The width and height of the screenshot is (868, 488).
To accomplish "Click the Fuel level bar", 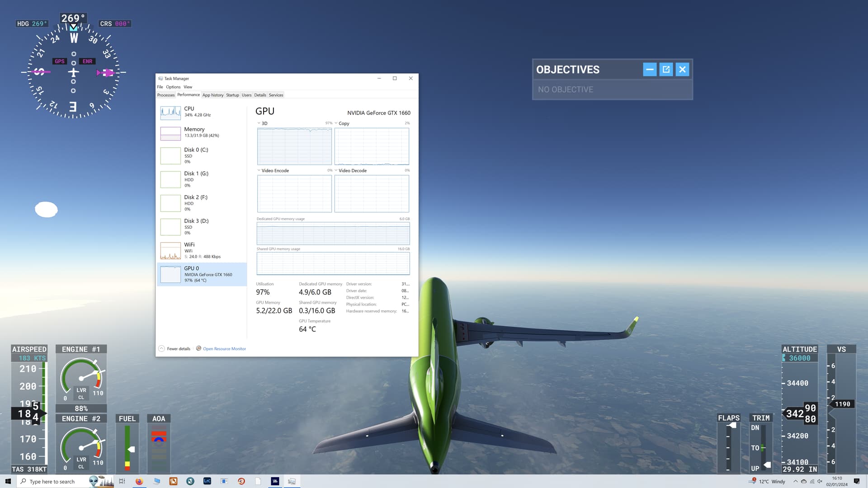I will (127, 448).
